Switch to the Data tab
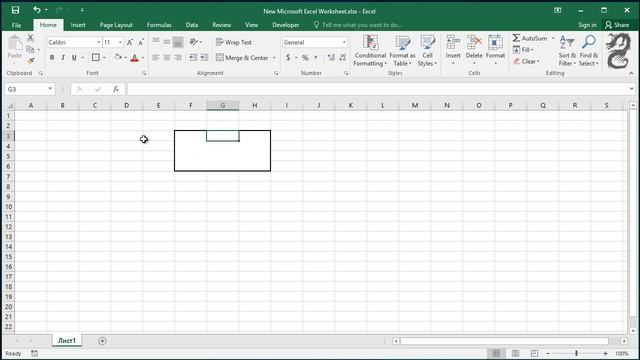Image resolution: width=640 pixels, height=360 pixels. pos(191,25)
